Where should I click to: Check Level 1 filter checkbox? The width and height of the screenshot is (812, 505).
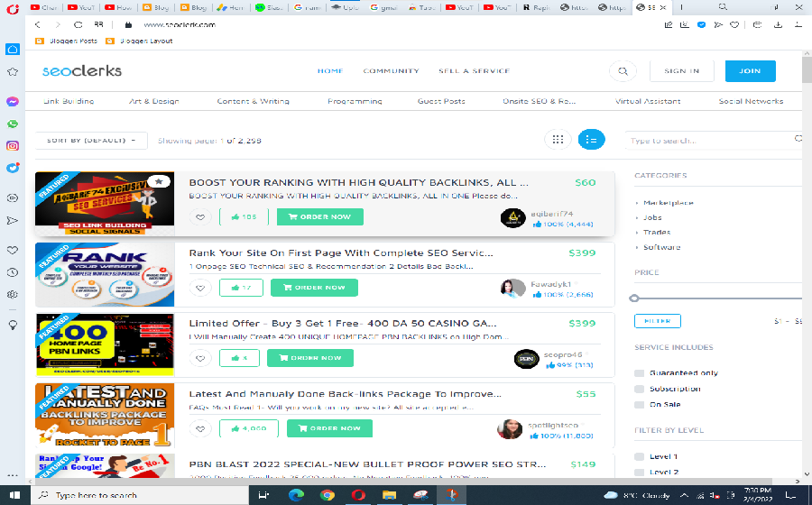[x=639, y=456]
